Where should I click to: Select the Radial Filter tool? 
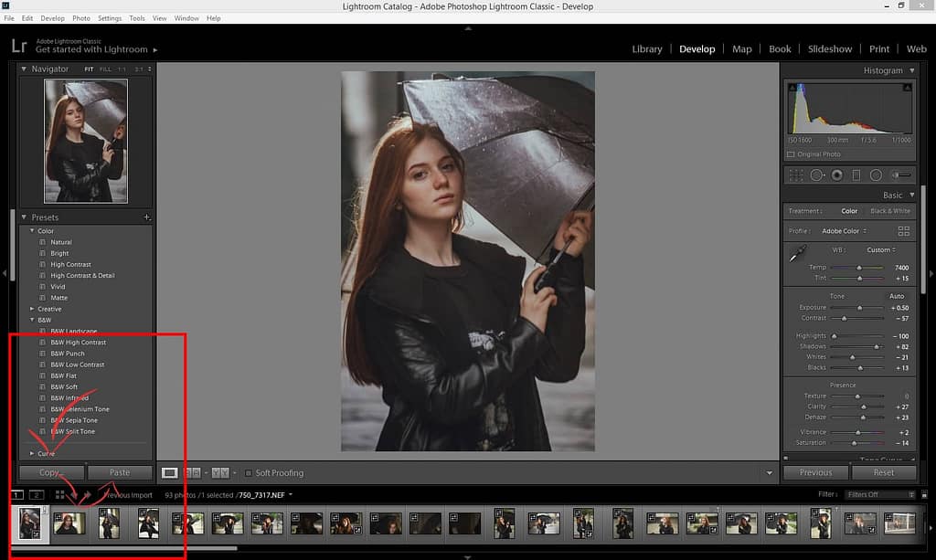coord(876,175)
